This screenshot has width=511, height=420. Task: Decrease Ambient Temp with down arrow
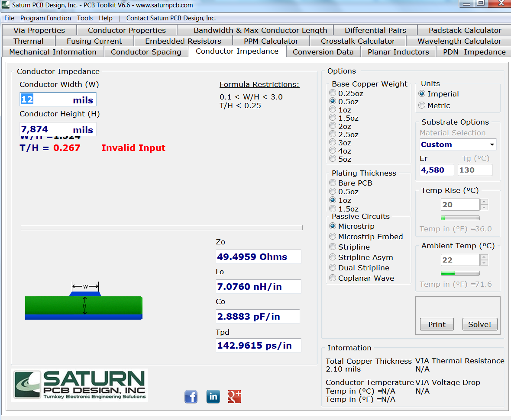pyautogui.click(x=484, y=263)
